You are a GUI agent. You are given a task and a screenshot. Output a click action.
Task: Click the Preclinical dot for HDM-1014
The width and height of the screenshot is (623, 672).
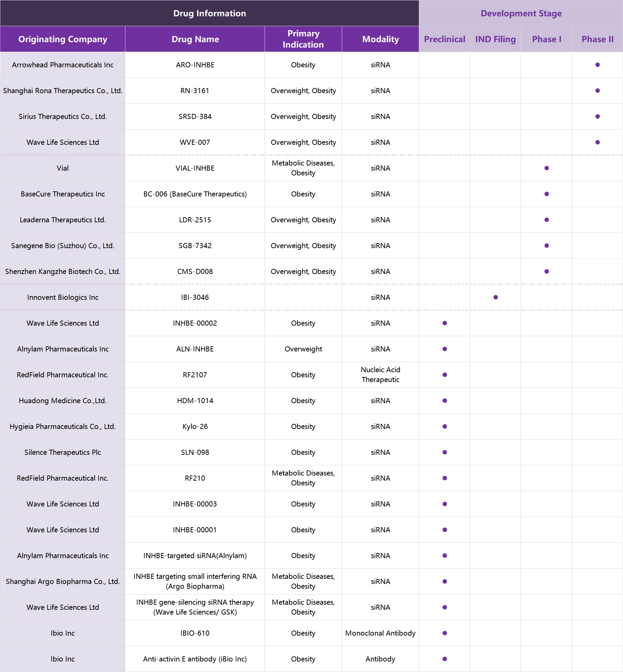tap(445, 401)
